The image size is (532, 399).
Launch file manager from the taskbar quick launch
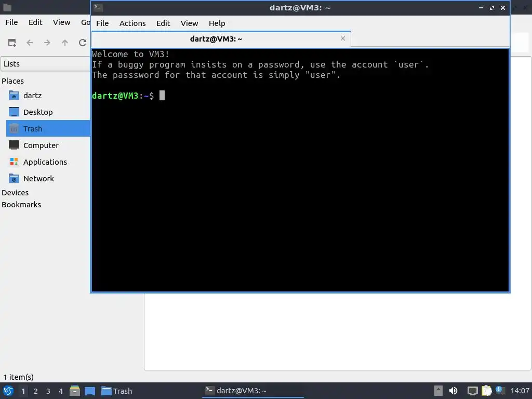(75, 391)
